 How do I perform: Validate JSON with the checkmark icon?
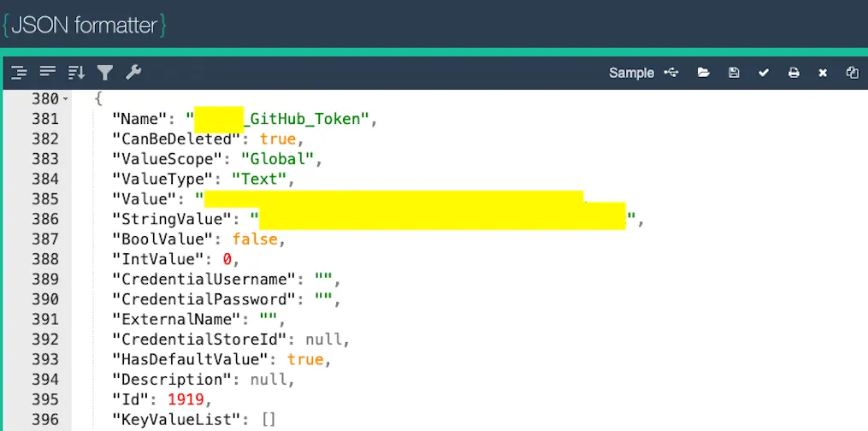pyautogui.click(x=764, y=73)
